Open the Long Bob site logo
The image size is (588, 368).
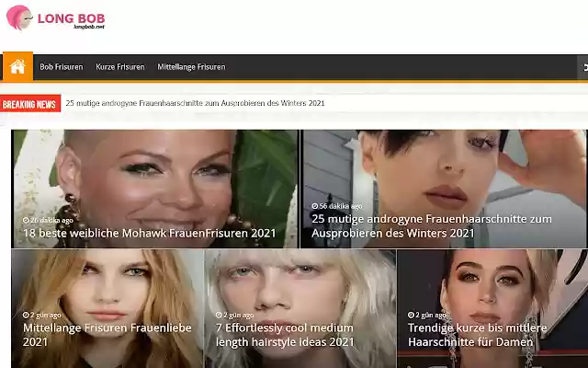pyautogui.click(x=55, y=17)
